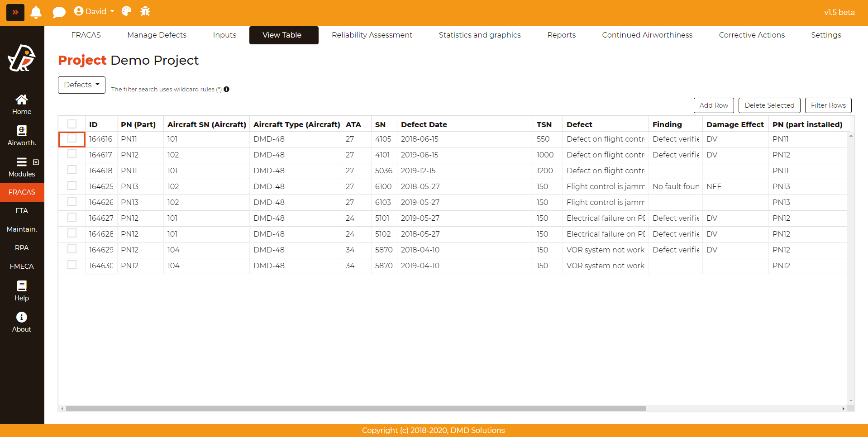Click the wildcard rules info icon

[x=227, y=89]
